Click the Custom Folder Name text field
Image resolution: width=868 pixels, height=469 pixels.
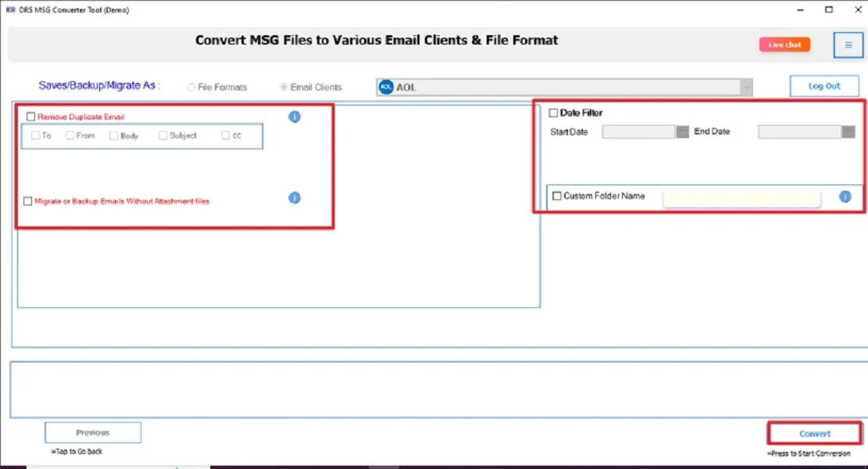point(741,199)
